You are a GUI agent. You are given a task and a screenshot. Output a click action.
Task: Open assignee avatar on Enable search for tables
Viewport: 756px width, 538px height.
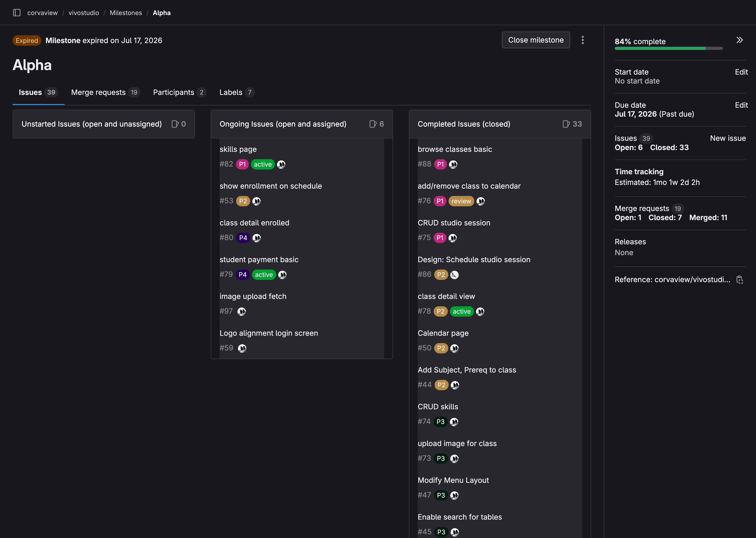click(x=455, y=532)
